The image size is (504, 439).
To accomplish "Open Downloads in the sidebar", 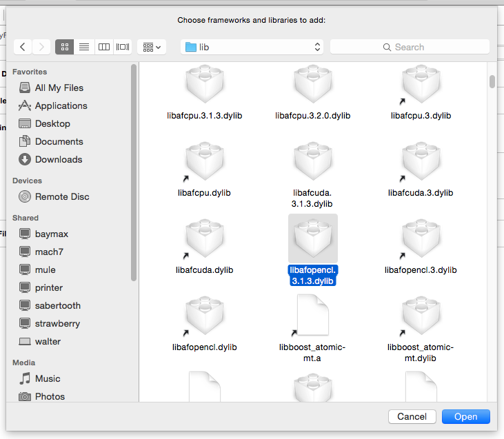I will coord(59,159).
